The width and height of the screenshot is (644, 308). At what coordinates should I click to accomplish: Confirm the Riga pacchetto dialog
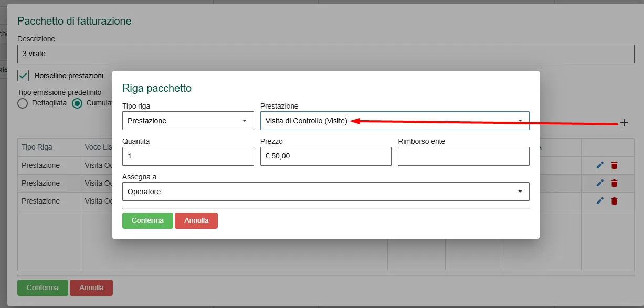pyautogui.click(x=147, y=221)
